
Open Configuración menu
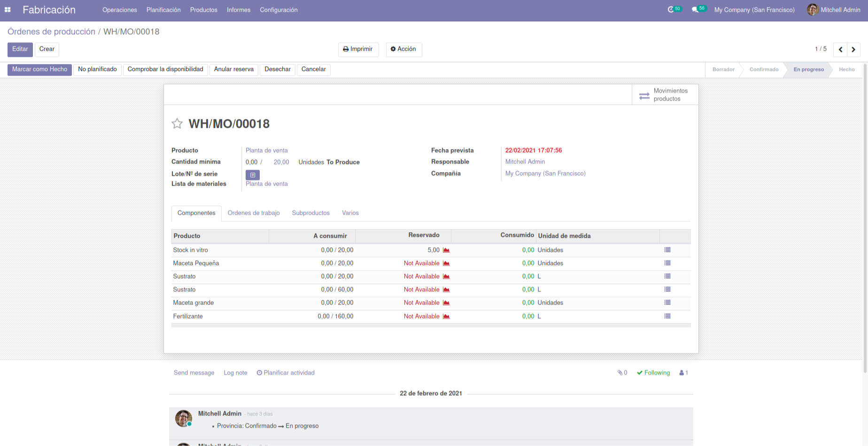click(279, 10)
